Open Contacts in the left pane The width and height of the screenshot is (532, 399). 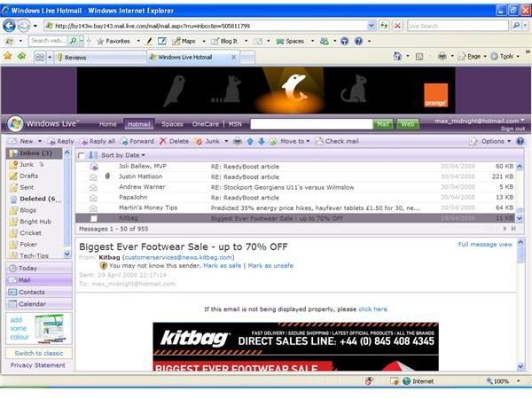point(39,292)
